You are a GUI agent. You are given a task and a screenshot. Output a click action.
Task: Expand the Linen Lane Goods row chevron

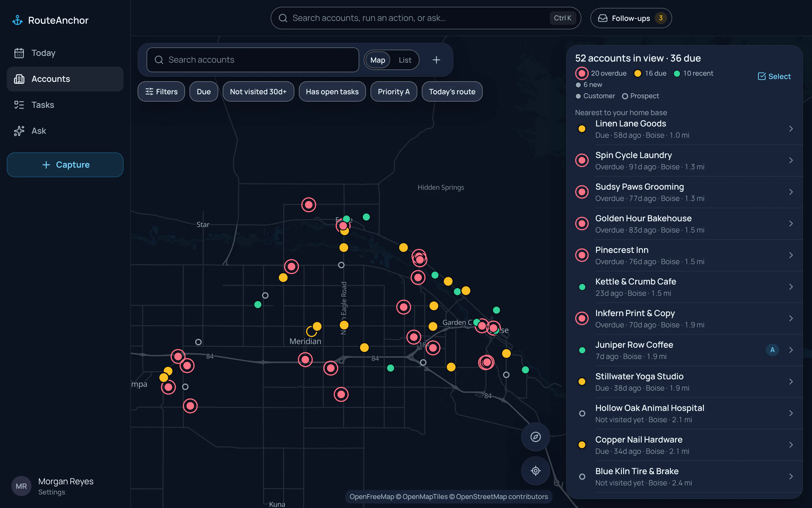coord(791,129)
